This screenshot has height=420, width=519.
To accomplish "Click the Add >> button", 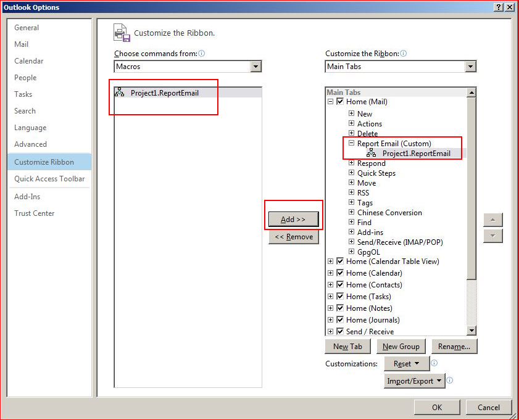I will tap(293, 220).
